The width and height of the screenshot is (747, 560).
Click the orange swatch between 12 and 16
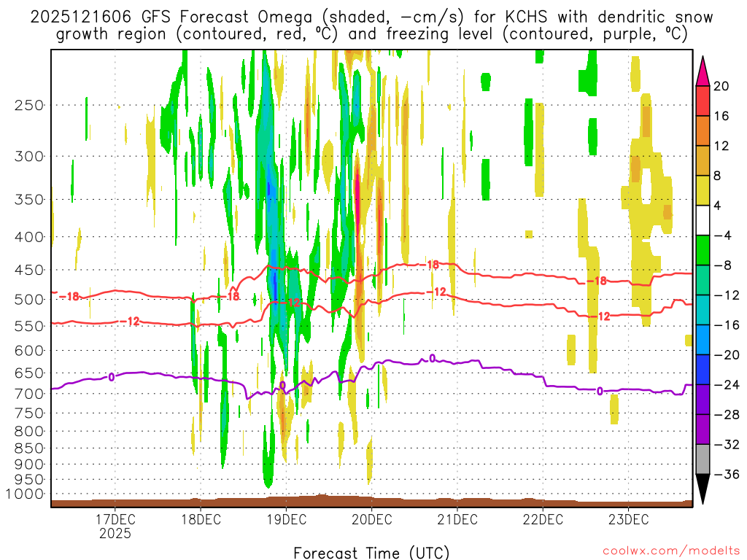click(x=703, y=131)
